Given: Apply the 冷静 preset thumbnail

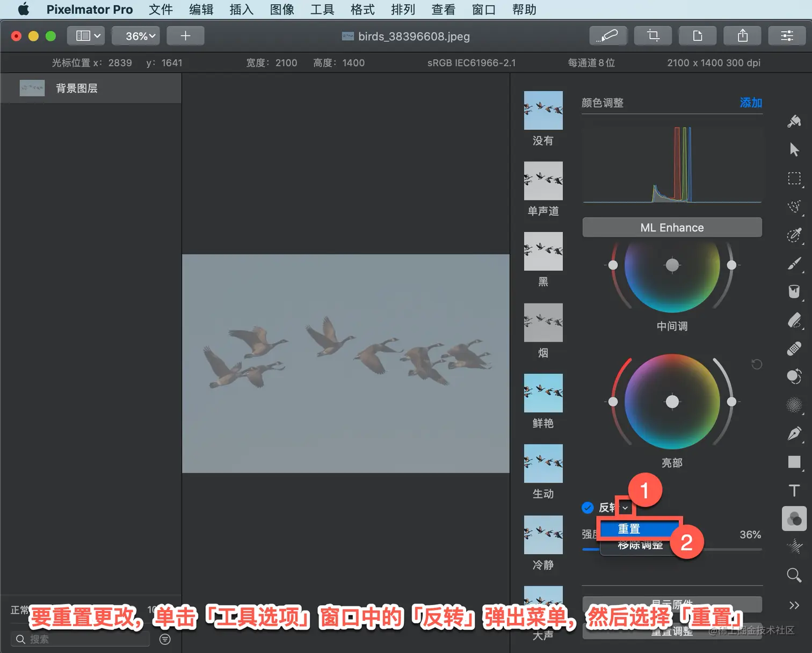Looking at the screenshot, I should [543, 535].
